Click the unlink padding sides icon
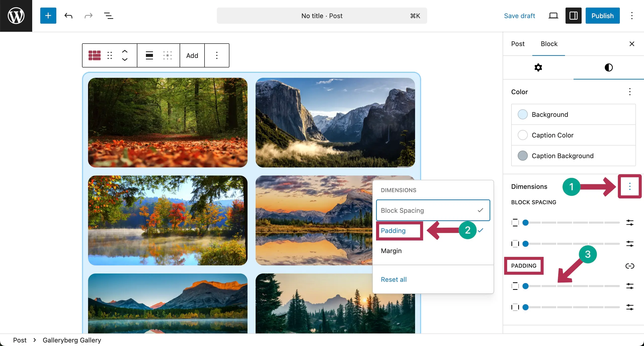 (630, 266)
